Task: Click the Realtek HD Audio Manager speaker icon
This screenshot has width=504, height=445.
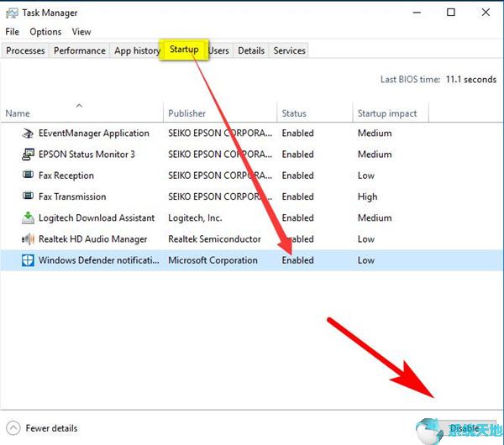Action: point(28,239)
